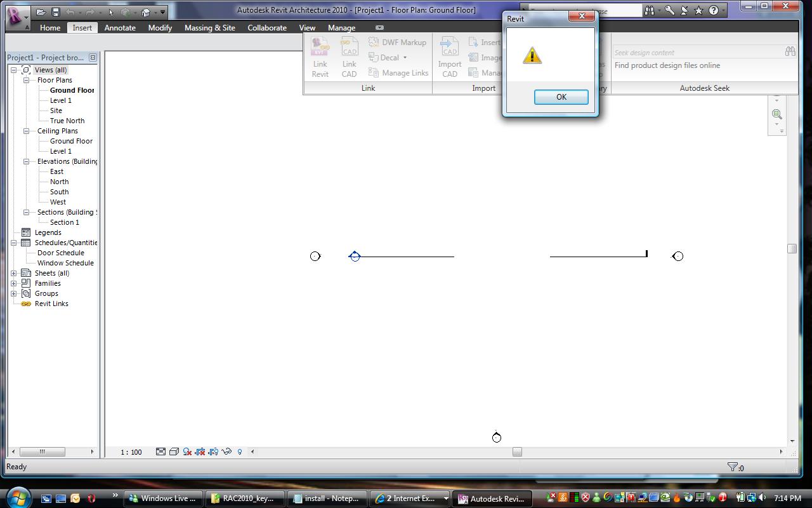Expand the Sheets (all) tree node
This screenshot has height=508, width=812.
point(13,273)
